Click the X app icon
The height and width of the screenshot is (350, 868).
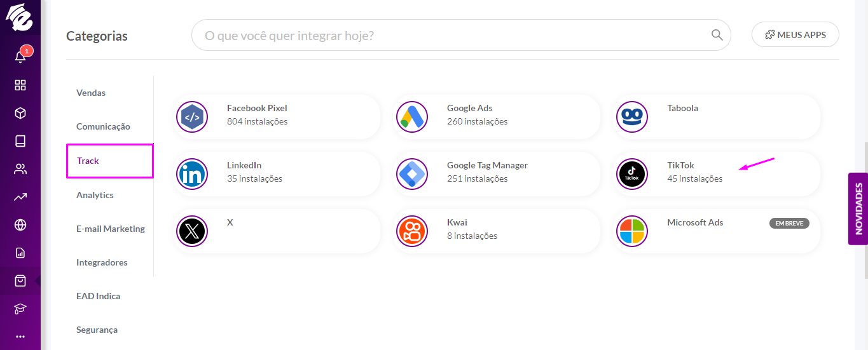(192, 231)
